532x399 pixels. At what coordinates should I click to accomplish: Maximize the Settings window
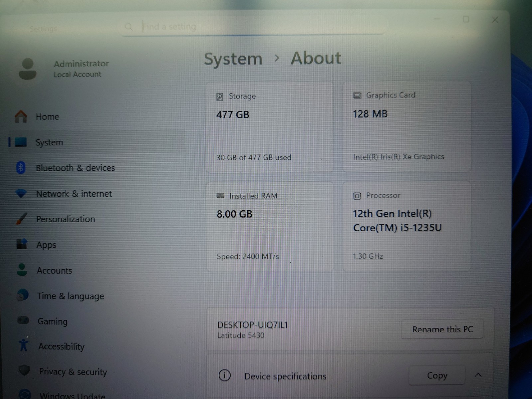[x=466, y=19]
